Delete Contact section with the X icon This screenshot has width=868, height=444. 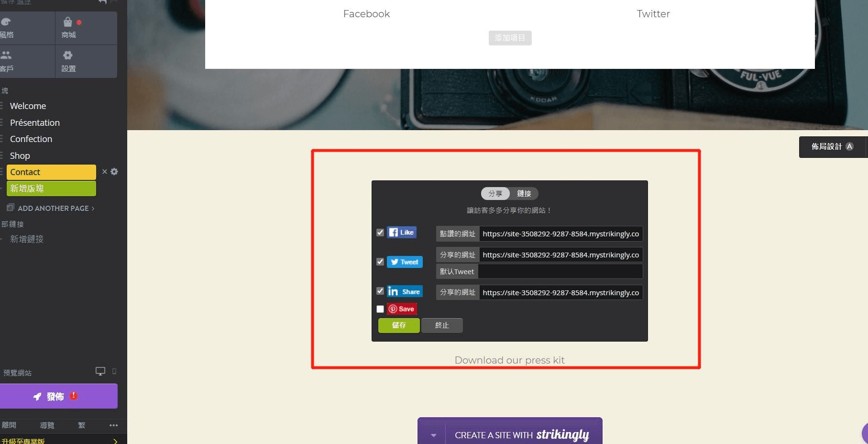tap(105, 172)
